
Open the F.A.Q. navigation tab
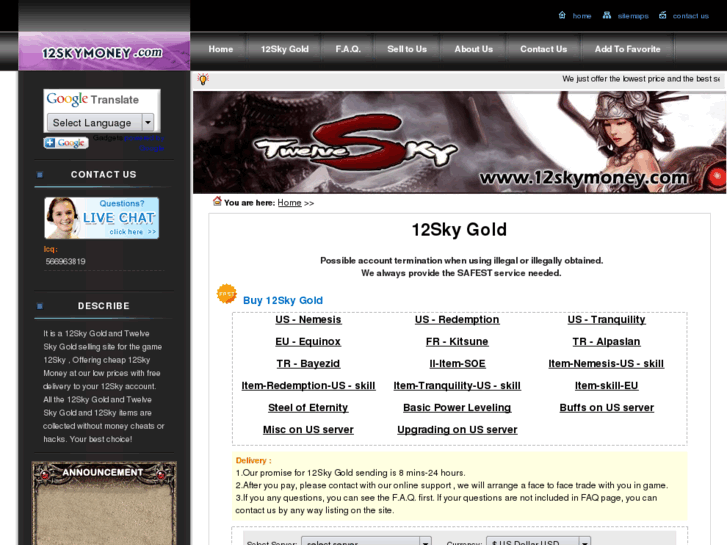348,49
